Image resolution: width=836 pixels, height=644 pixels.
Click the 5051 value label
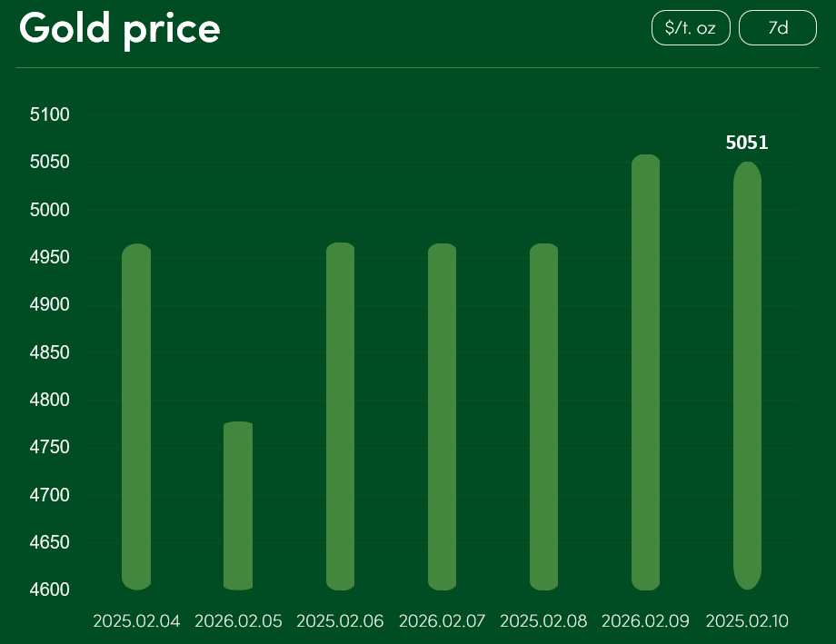[747, 143]
